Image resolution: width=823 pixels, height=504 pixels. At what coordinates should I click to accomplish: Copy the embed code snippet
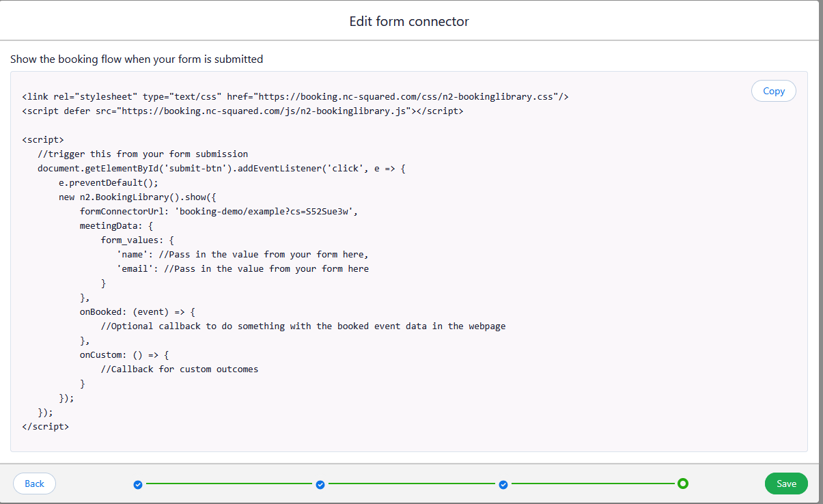click(773, 91)
